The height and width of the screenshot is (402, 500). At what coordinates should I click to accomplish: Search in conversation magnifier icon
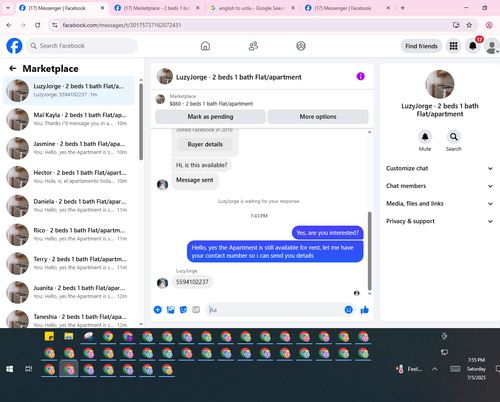[454, 137]
